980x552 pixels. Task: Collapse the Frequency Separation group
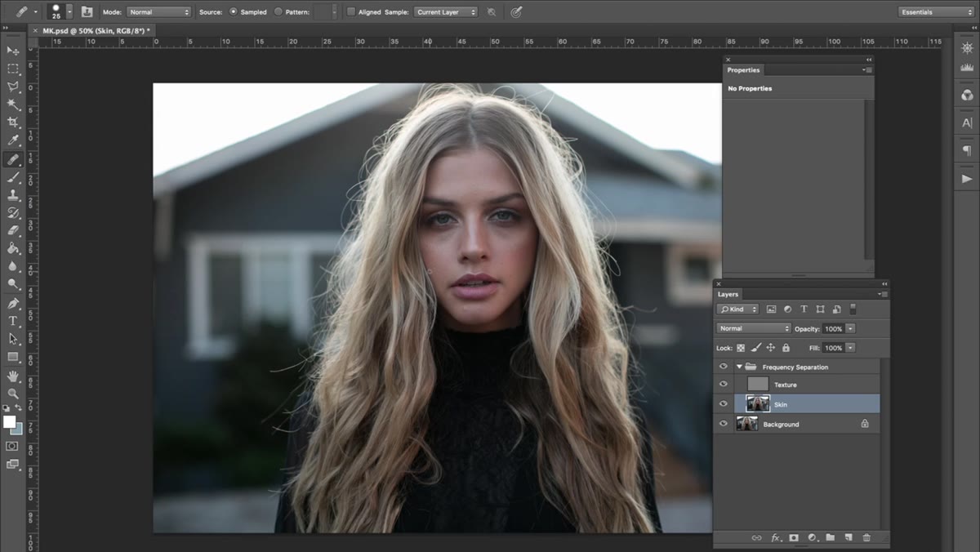(739, 367)
